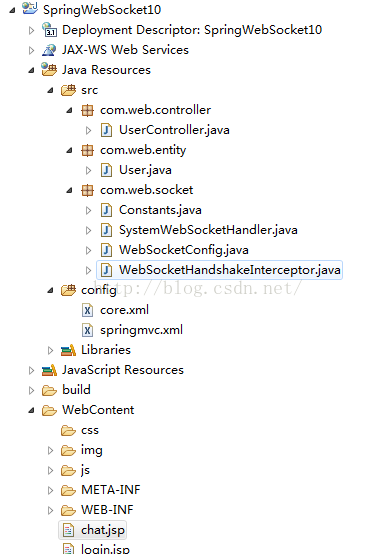The height and width of the screenshot is (554, 376).
Task: Click the Deployment Descriptor icon
Action: [49, 30]
